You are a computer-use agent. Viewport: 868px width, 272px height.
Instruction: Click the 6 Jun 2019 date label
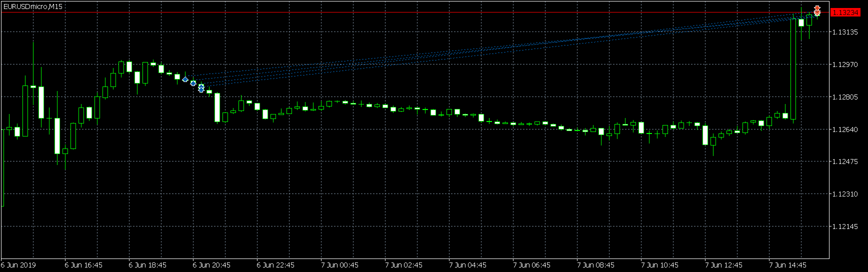[x=18, y=265]
